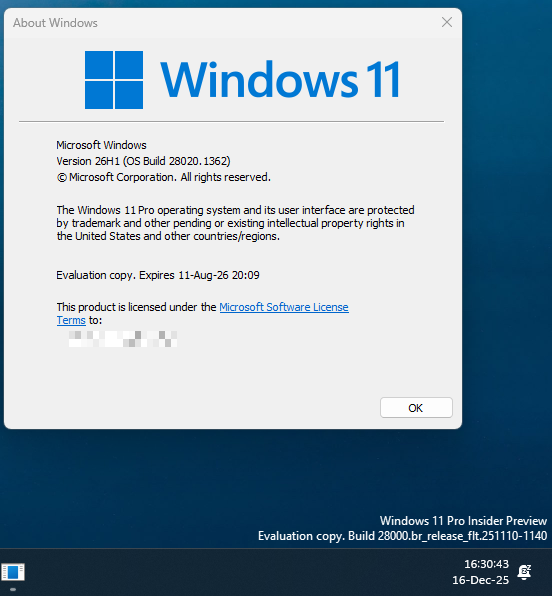Click the About Windows title text

point(55,23)
